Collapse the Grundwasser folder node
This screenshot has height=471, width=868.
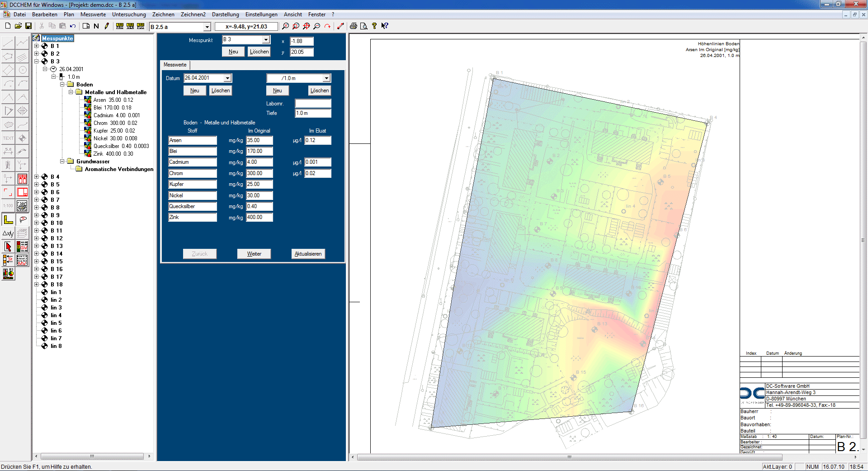pos(62,162)
